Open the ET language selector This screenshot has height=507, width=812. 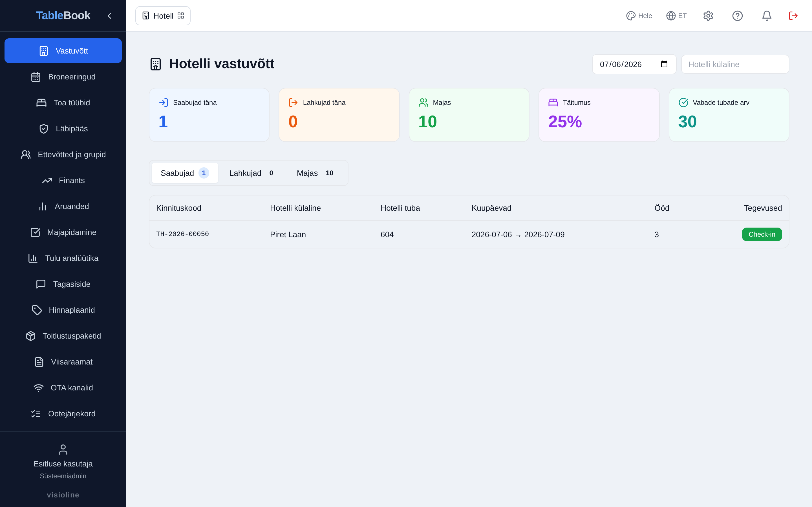coord(676,16)
